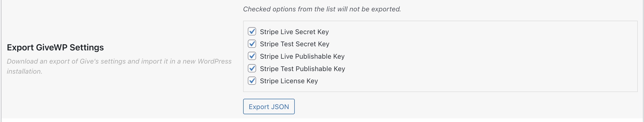Click the word "installation." in the description

[x=24, y=72]
